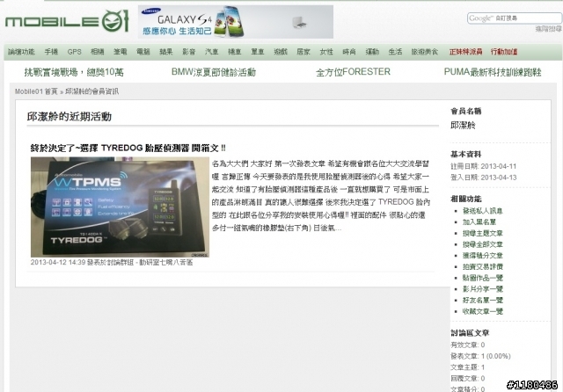This screenshot has height=392, width=563.
Task: Click red 正妹特派員 link
Action: [x=465, y=52]
